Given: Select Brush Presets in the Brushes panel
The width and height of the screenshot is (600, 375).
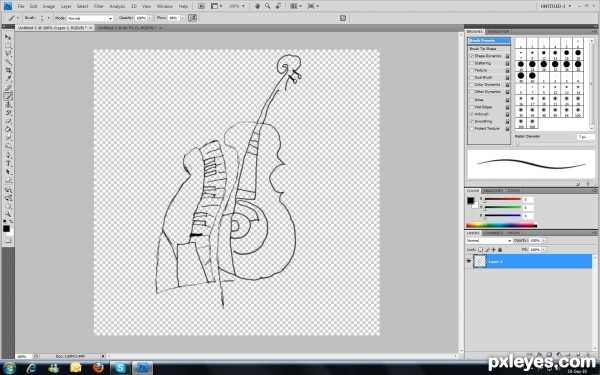Looking at the screenshot, I should [489, 41].
